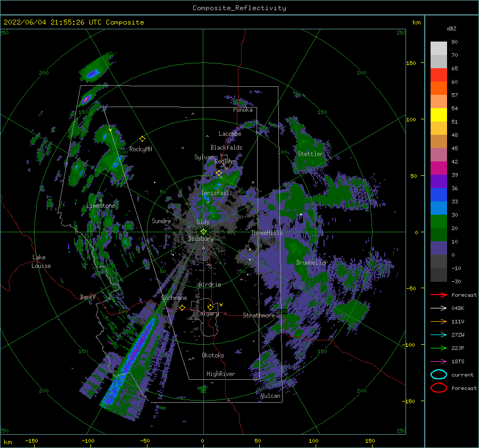Click the Strathmore town label
Image resolution: width=479 pixels, height=448 pixels.
coord(259,315)
